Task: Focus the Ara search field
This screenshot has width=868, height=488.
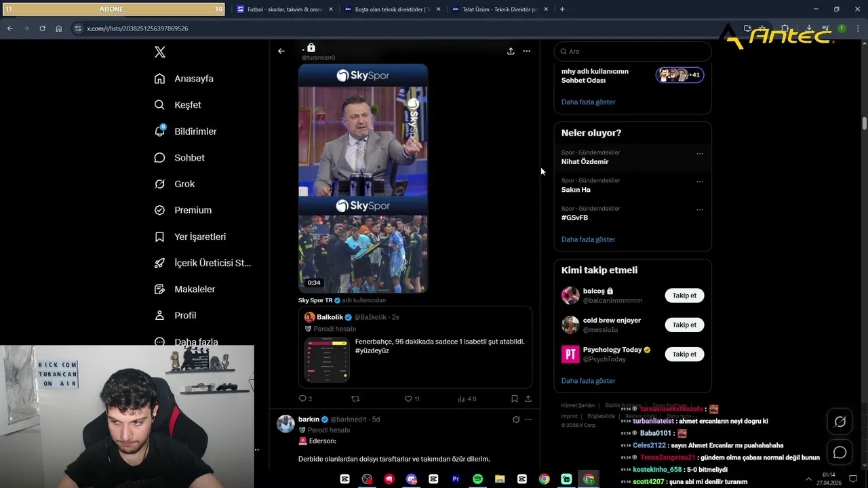Action: (633, 52)
